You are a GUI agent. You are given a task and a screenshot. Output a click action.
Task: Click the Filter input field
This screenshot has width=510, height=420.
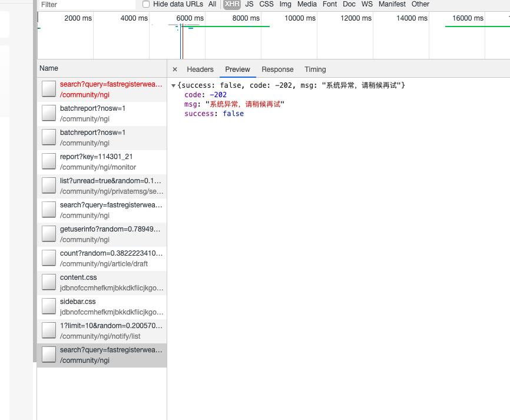87,5
